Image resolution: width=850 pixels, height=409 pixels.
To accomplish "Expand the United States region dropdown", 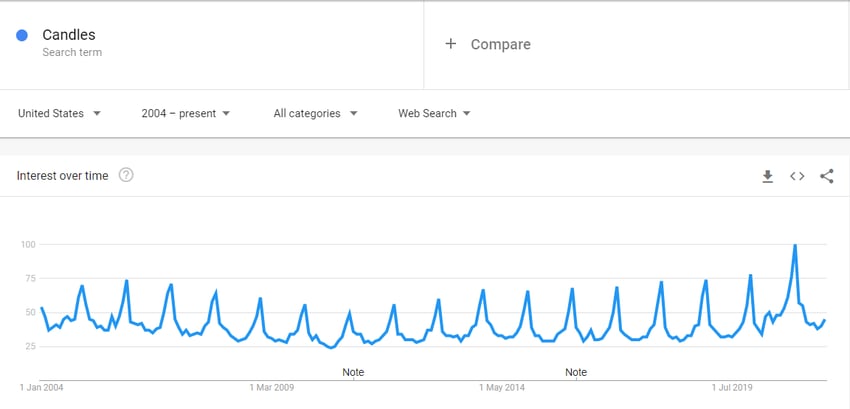I will coord(60,113).
